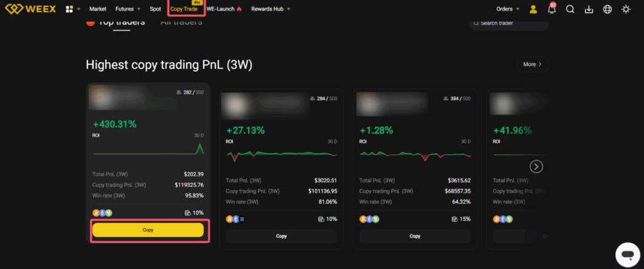Click the WEEX logo

click(30, 9)
